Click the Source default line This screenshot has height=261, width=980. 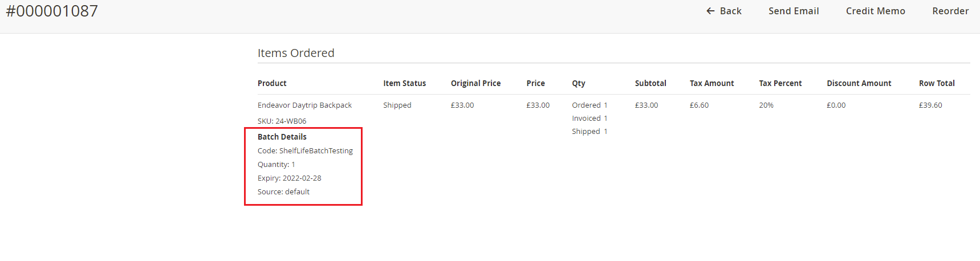point(283,192)
